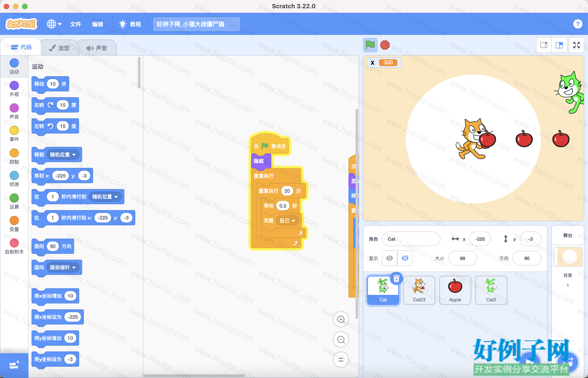Viewport: 588px width, 378px height.
Task: Select the 运算 operators category
Action: (x=14, y=202)
